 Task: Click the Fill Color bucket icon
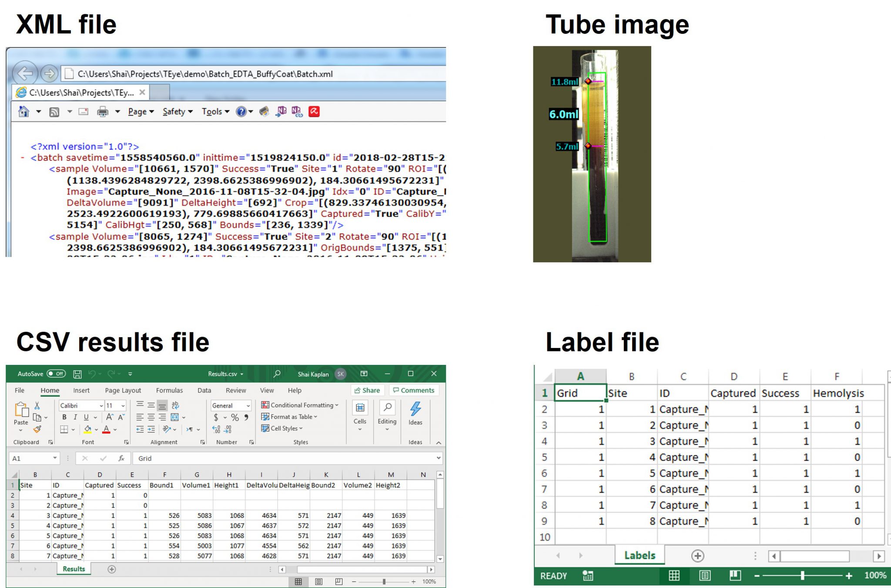pyautogui.click(x=87, y=429)
